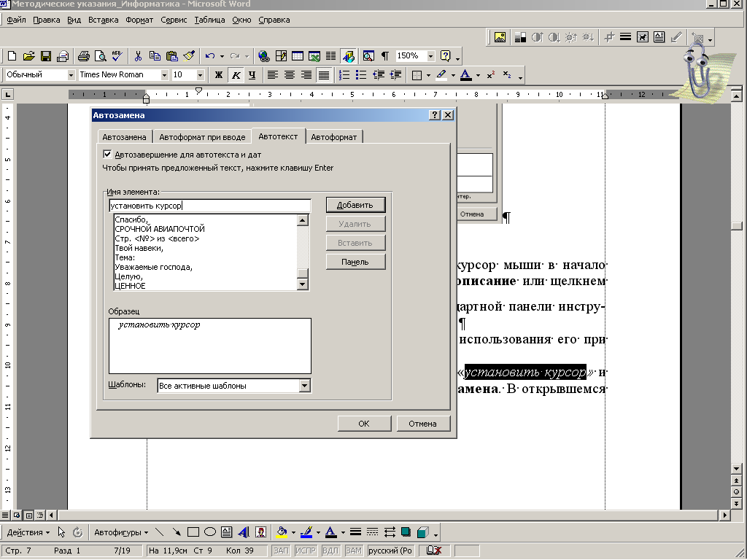
Task: Open dialog help with the ? button
Action: [434, 114]
